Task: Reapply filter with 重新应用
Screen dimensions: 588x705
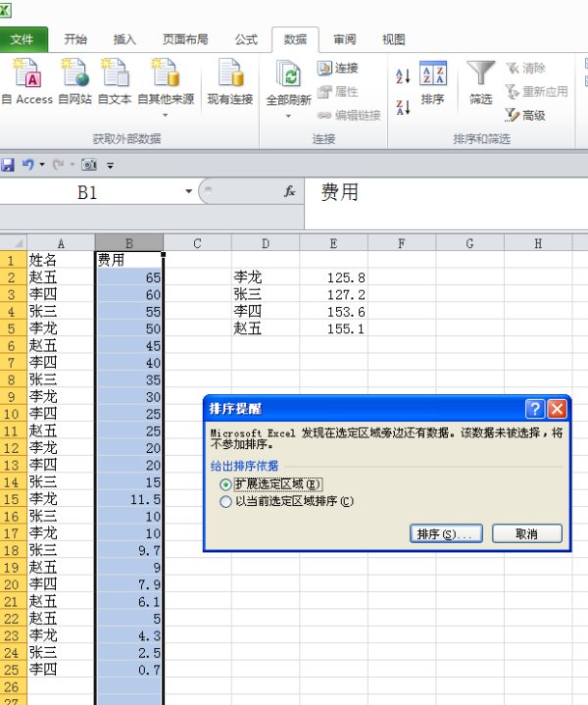Action: tap(537, 92)
